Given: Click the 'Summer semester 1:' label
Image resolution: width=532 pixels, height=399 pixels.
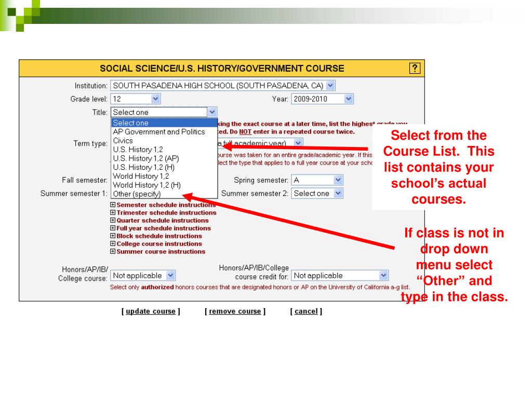Looking at the screenshot, I should [x=74, y=193].
